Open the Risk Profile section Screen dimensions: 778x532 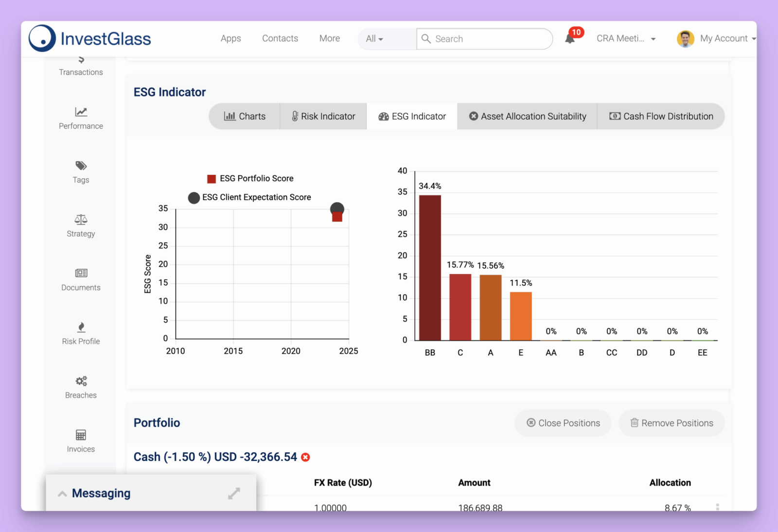(x=81, y=327)
